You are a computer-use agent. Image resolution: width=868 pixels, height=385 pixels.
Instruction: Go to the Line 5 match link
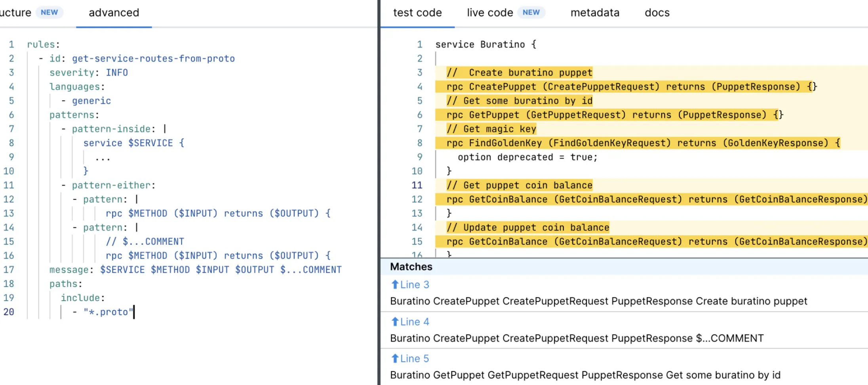click(414, 358)
